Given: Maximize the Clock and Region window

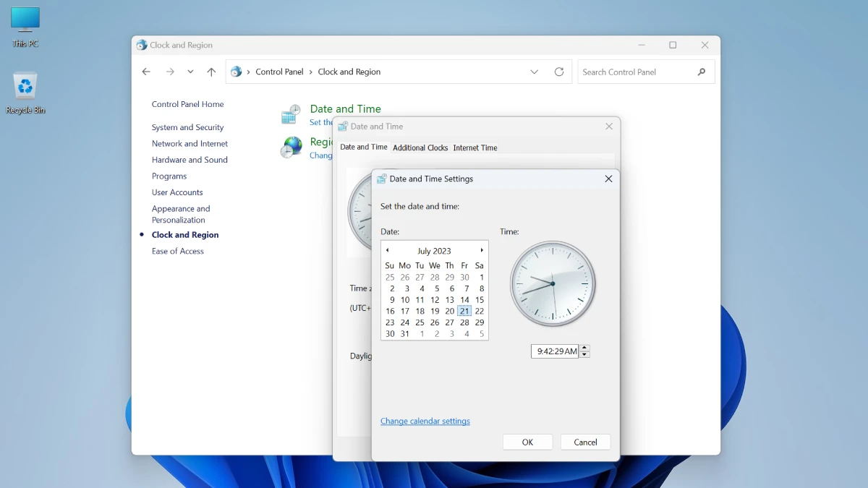Looking at the screenshot, I should (673, 45).
